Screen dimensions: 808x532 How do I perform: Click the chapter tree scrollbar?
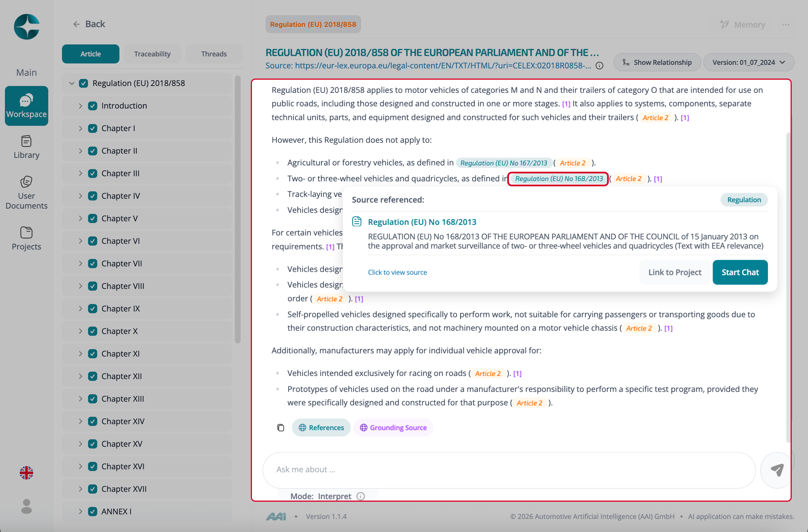[238, 210]
